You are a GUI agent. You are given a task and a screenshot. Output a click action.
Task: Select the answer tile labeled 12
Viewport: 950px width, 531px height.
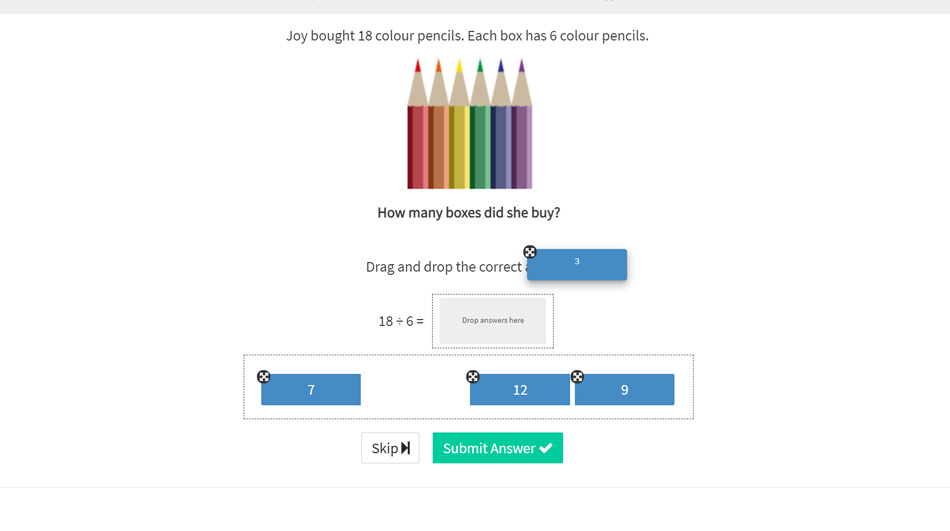pyautogui.click(x=520, y=390)
